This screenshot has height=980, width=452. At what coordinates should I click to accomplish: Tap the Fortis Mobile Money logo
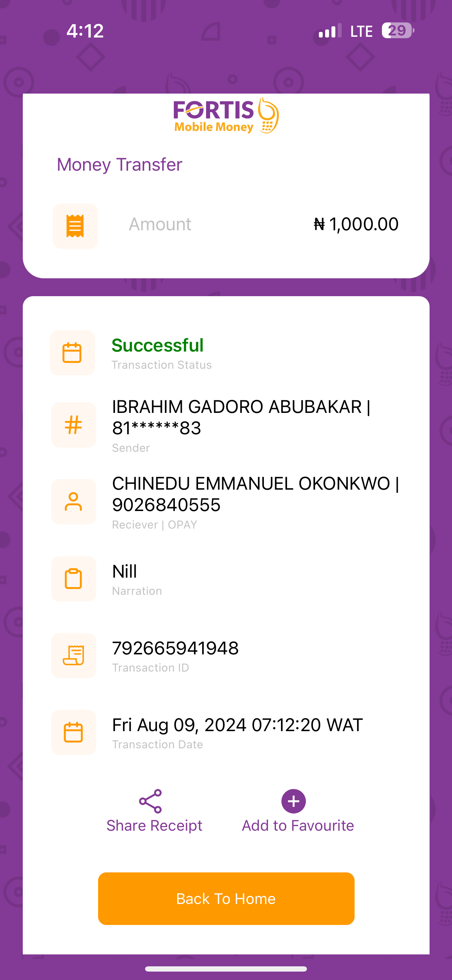[226, 116]
